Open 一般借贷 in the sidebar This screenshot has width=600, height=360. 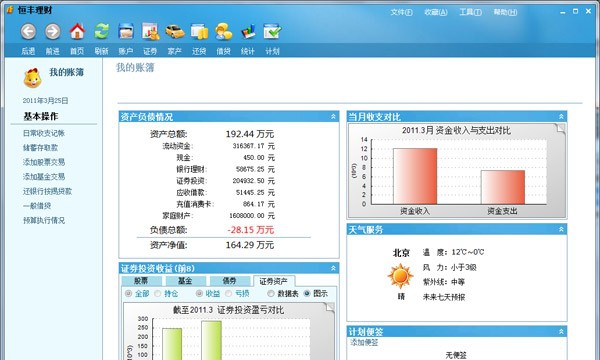tap(37, 206)
